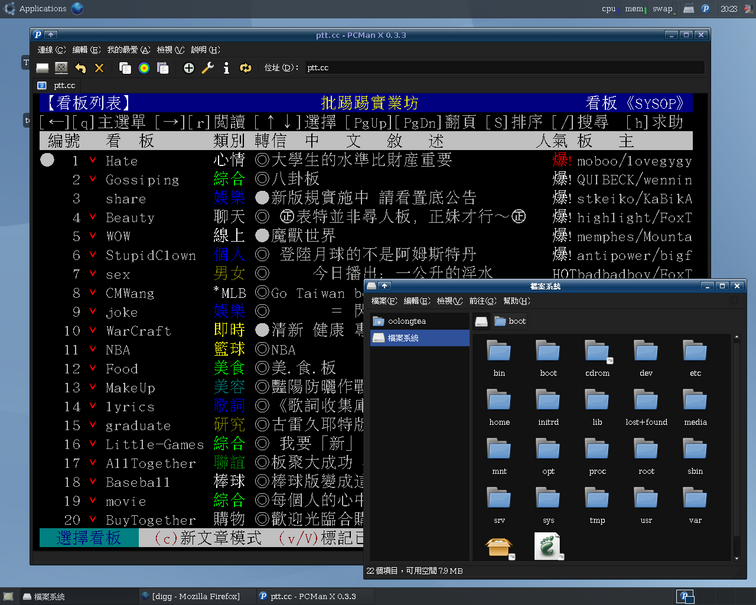Click the 位址 address field showing ptt.cc

(504, 68)
